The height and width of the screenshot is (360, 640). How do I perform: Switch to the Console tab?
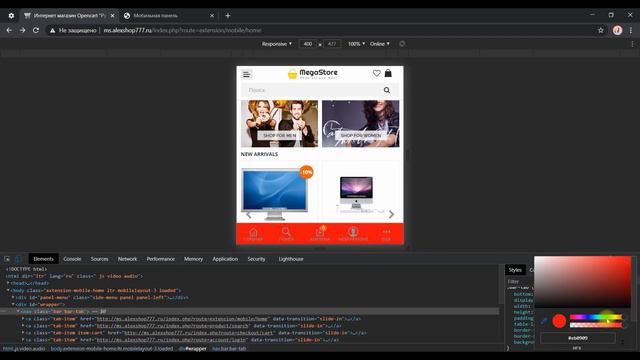tap(72, 259)
